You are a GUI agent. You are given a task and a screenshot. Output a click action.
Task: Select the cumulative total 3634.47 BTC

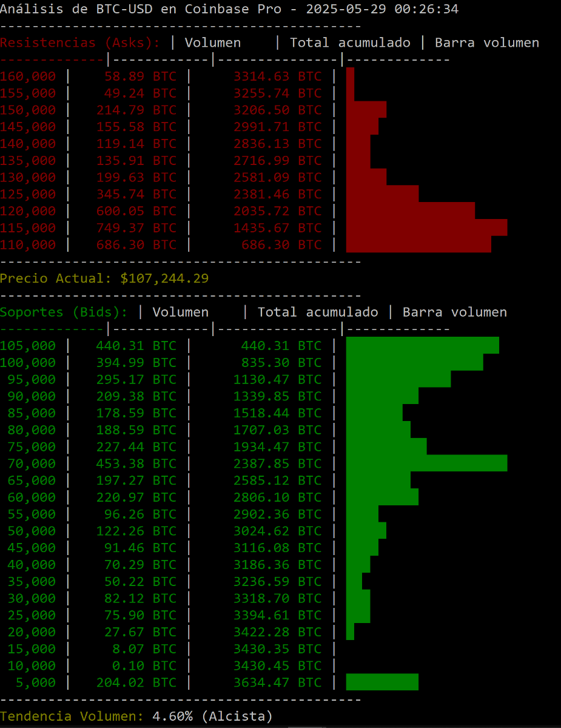(x=278, y=682)
